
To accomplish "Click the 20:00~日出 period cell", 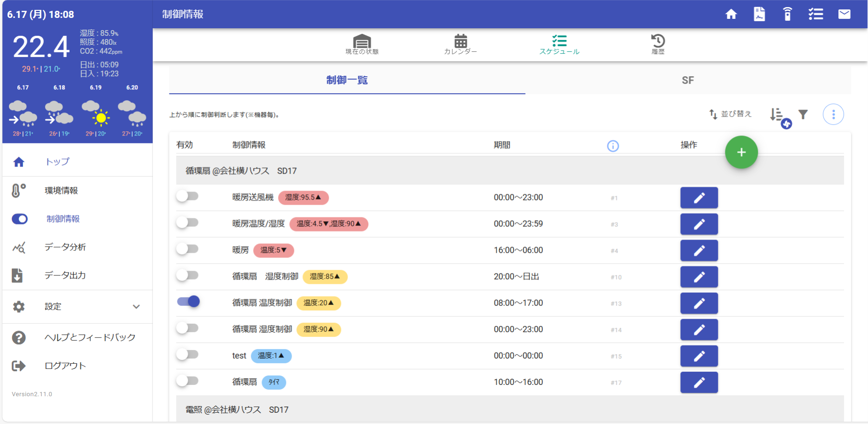I will [516, 277].
